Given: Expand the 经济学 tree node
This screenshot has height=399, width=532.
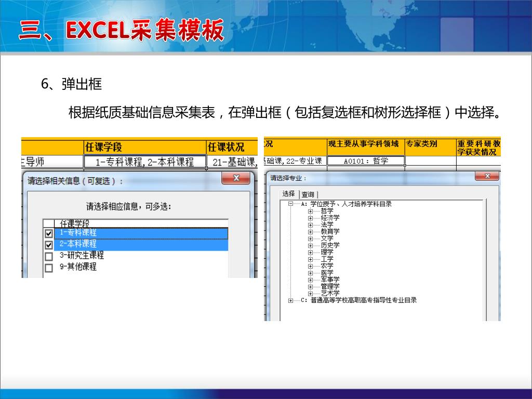Looking at the screenshot, I should tap(310, 218).
